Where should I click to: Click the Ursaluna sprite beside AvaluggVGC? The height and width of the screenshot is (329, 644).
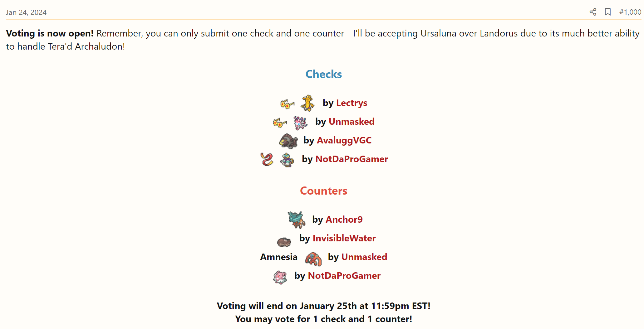pyautogui.click(x=288, y=141)
